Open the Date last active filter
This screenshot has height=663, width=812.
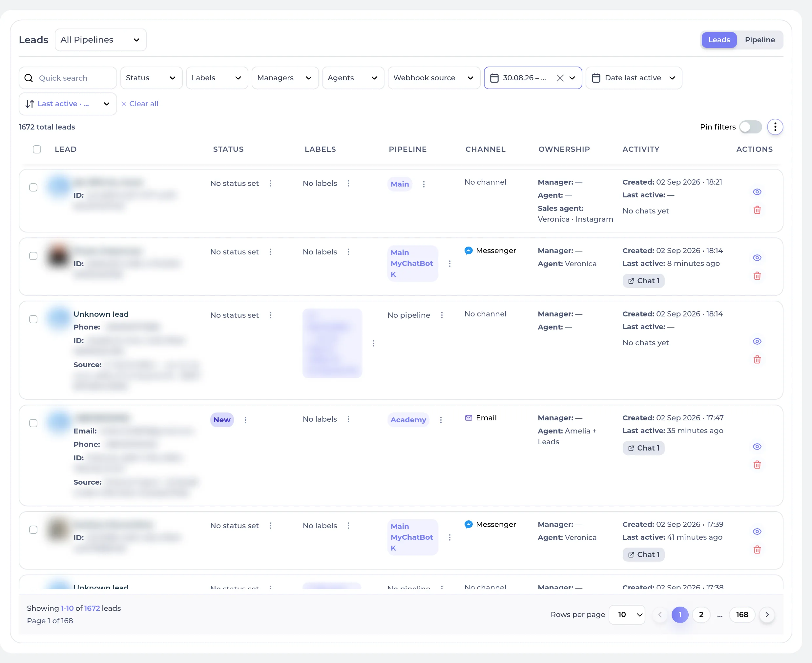click(x=634, y=78)
